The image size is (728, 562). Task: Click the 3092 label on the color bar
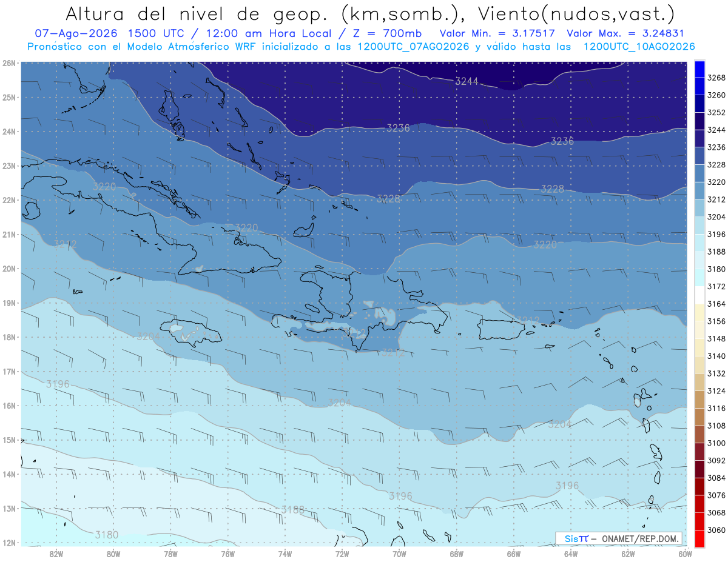pyautogui.click(x=716, y=460)
